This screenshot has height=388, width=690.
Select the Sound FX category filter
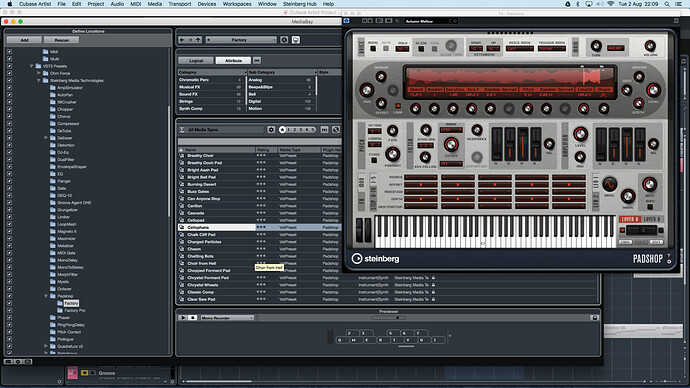210,94
